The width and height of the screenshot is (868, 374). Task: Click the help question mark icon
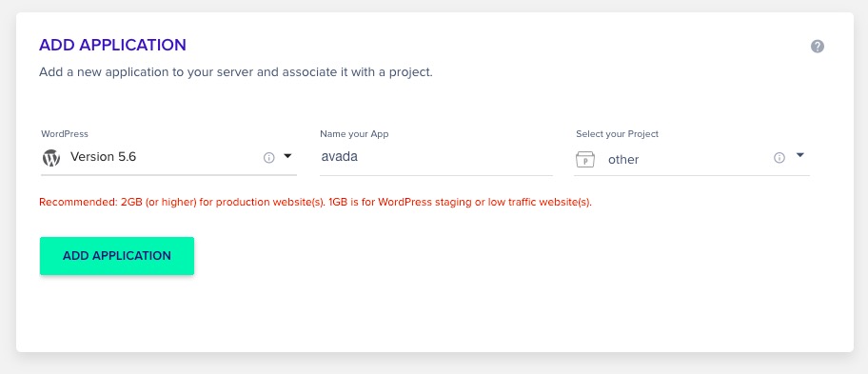click(818, 47)
